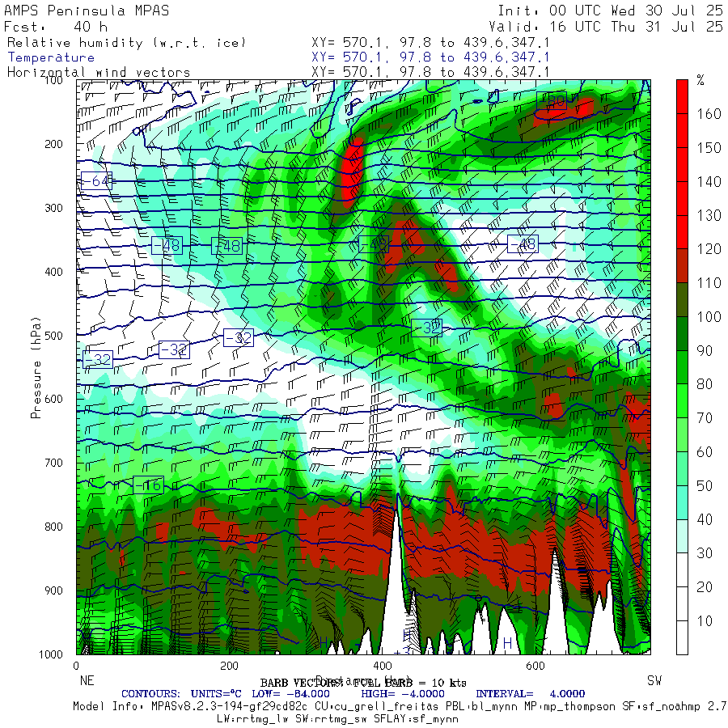Click the 'SFLAY:sf_mynn' scheme text

pos(416,719)
